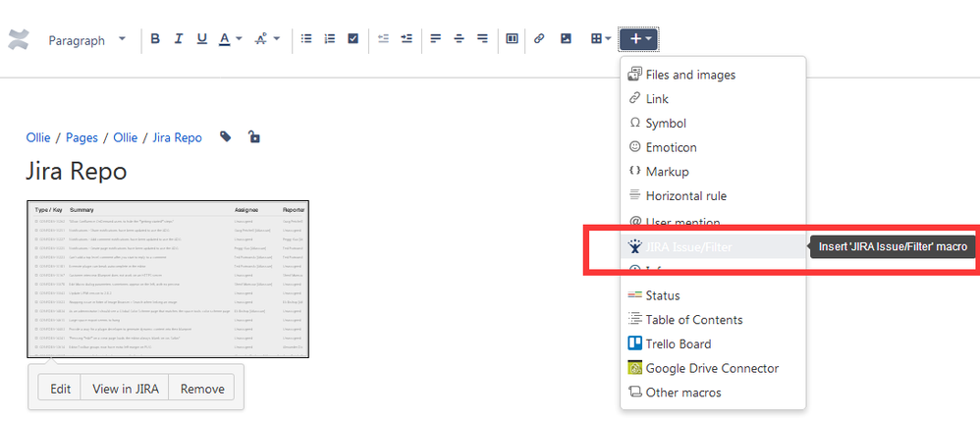Choose Files and images from menu
Image resolution: width=980 pixels, height=421 pixels.
[x=713, y=75]
